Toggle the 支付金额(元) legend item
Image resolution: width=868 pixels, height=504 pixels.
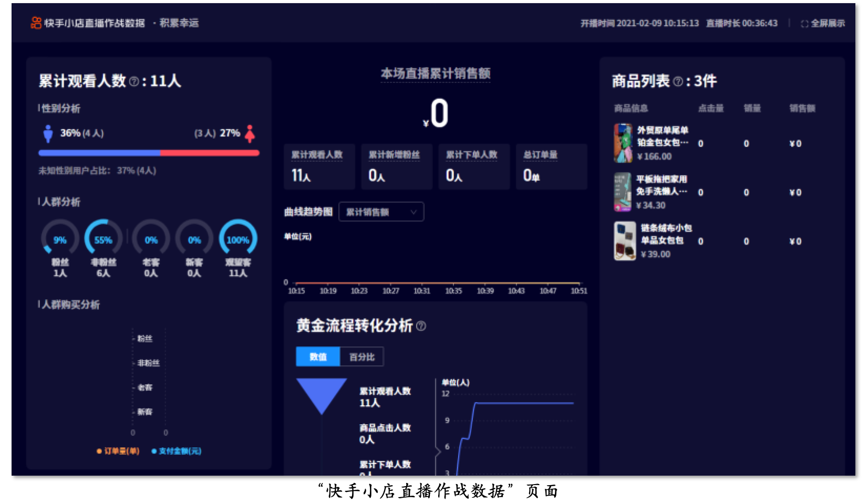point(177,451)
